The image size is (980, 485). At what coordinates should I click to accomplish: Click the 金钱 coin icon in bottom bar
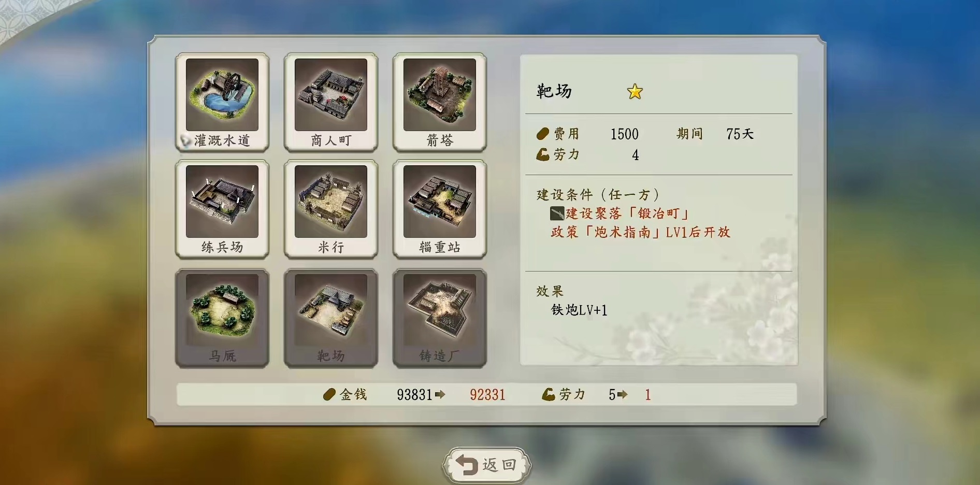tap(329, 395)
